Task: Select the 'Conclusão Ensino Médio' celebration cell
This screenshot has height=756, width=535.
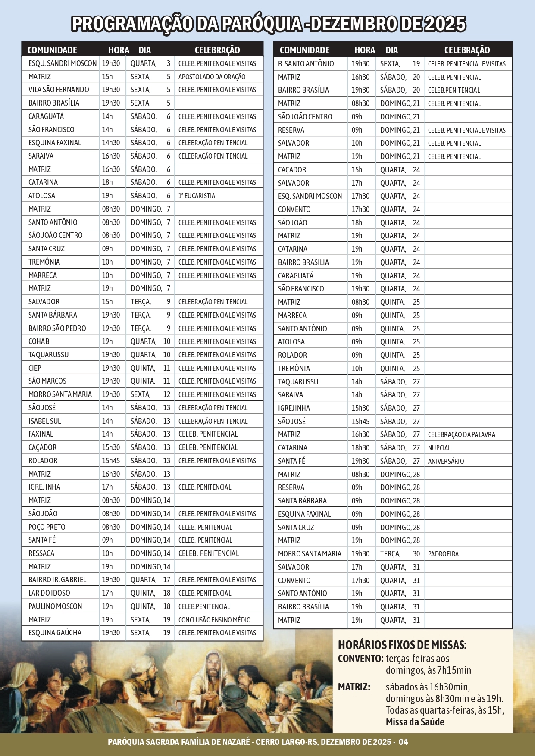Action: pos(214,620)
